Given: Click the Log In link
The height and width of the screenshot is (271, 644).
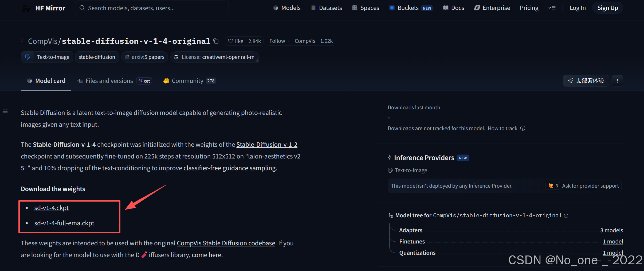Looking at the screenshot, I should pyautogui.click(x=578, y=8).
